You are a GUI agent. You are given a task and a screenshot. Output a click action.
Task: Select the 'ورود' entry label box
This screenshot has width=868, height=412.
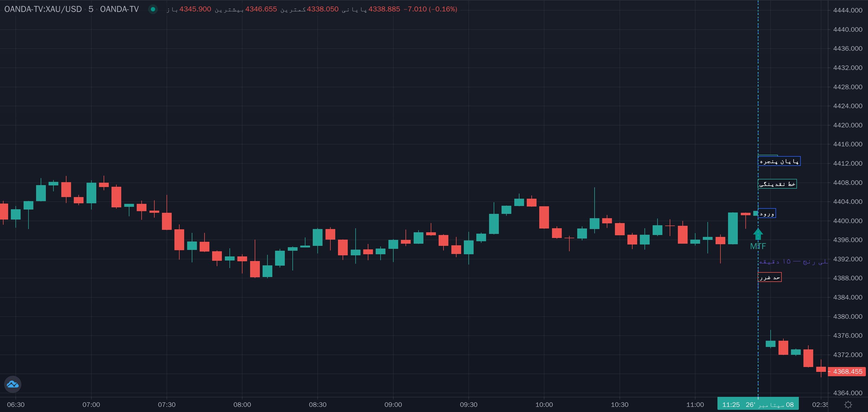point(767,213)
